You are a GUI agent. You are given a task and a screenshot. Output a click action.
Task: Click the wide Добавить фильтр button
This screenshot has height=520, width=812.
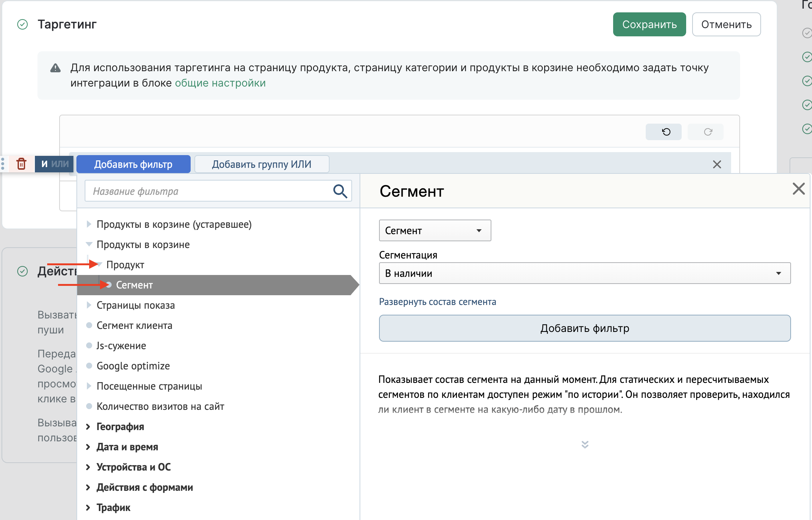585,328
